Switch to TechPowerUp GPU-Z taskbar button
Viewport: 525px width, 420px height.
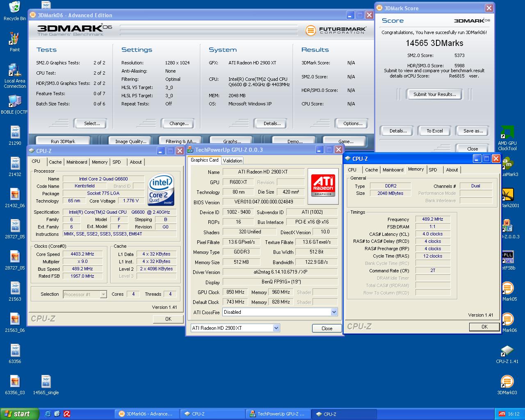point(278,414)
